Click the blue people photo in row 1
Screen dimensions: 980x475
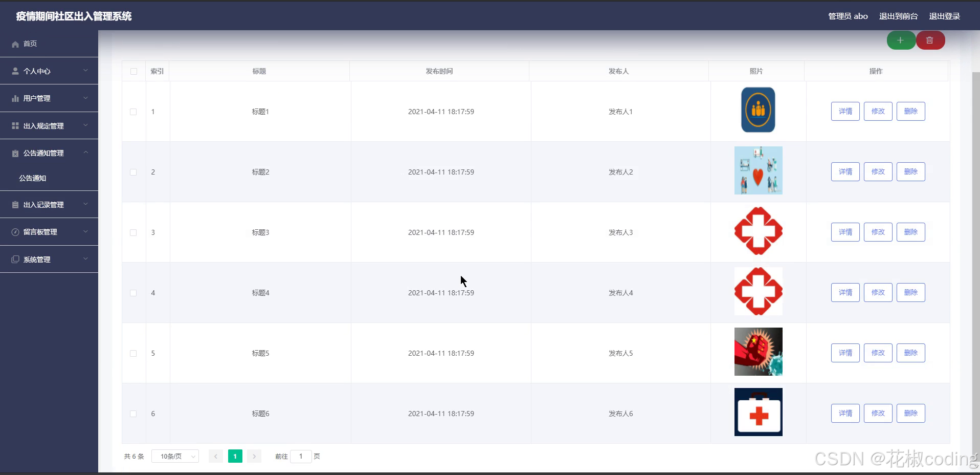click(758, 110)
